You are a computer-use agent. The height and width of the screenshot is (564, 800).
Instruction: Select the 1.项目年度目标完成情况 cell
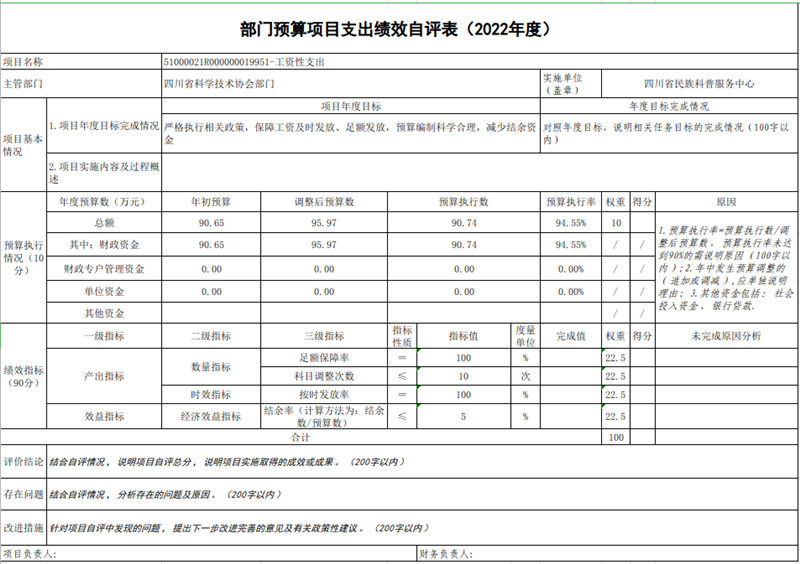[x=104, y=126]
